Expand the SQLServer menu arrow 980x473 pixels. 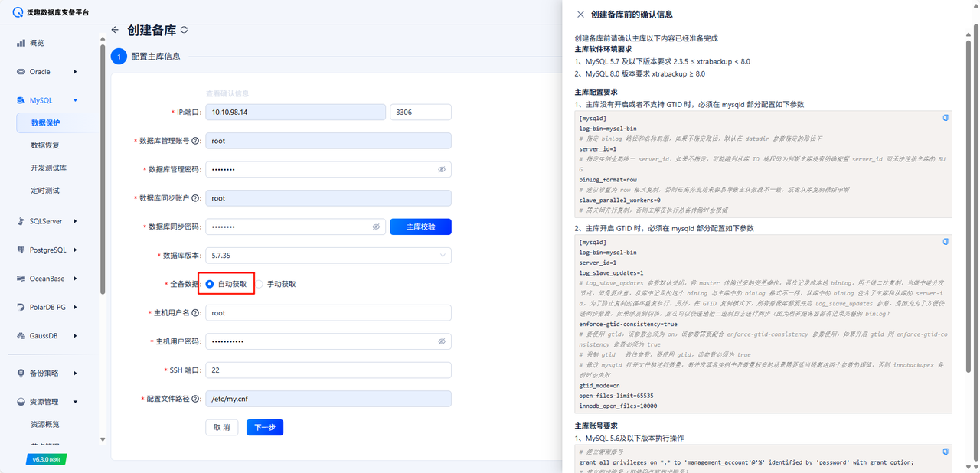(75, 221)
